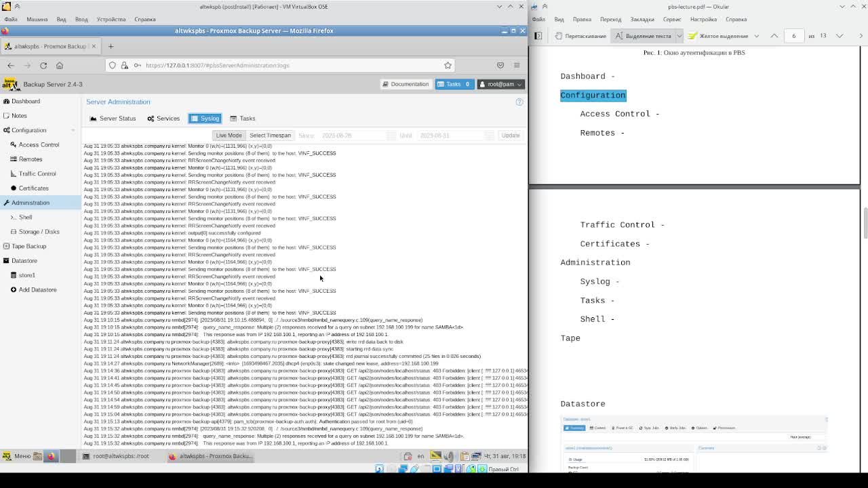This screenshot has width=868, height=488.
Task: Switch the en keyboard layout indicator
Action: click(420, 456)
